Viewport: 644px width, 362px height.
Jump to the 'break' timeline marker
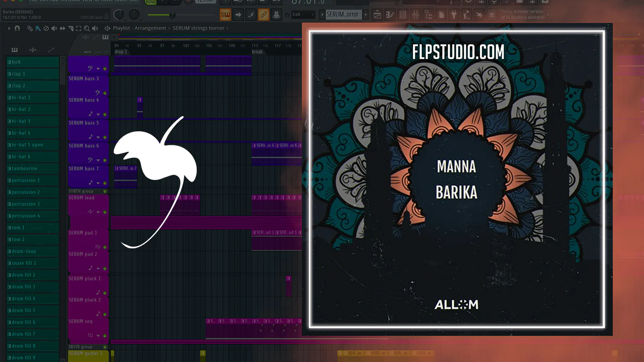tap(257, 52)
